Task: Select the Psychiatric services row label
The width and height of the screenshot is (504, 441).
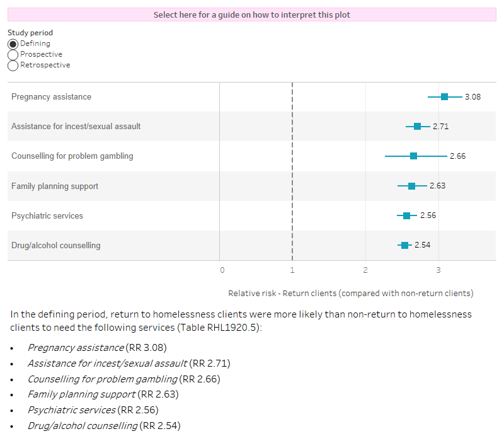Action: [x=47, y=215]
